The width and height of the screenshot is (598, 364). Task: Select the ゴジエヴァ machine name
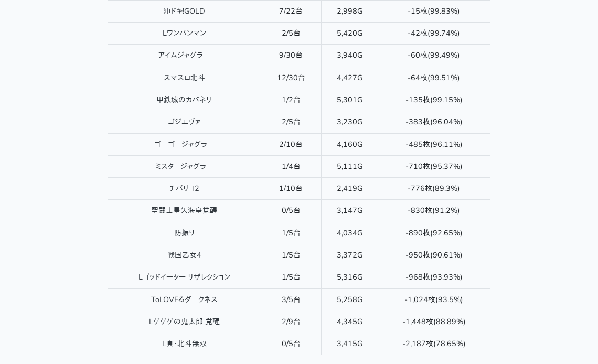[184, 122]
